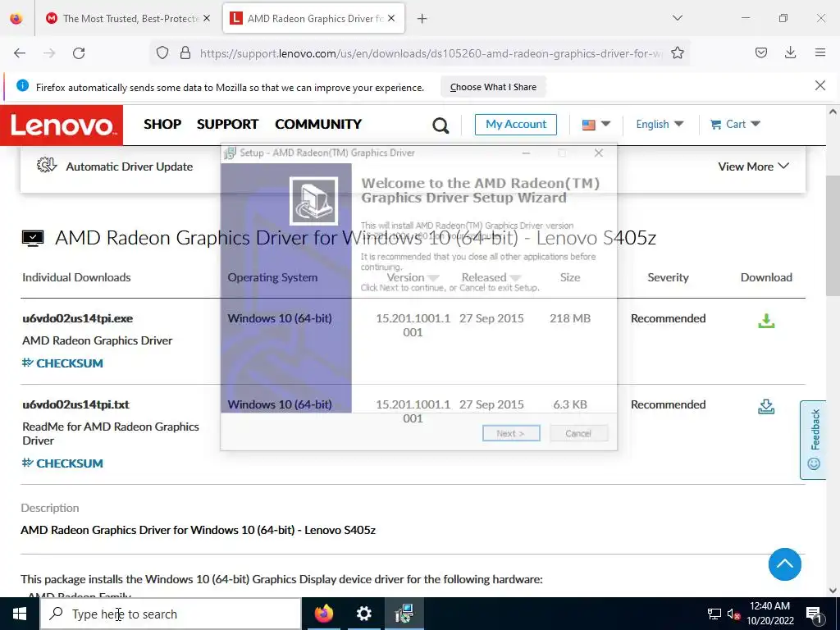Open the taskbar clock and date
Viewport: 840px width, 630px height.
point(769,614)
